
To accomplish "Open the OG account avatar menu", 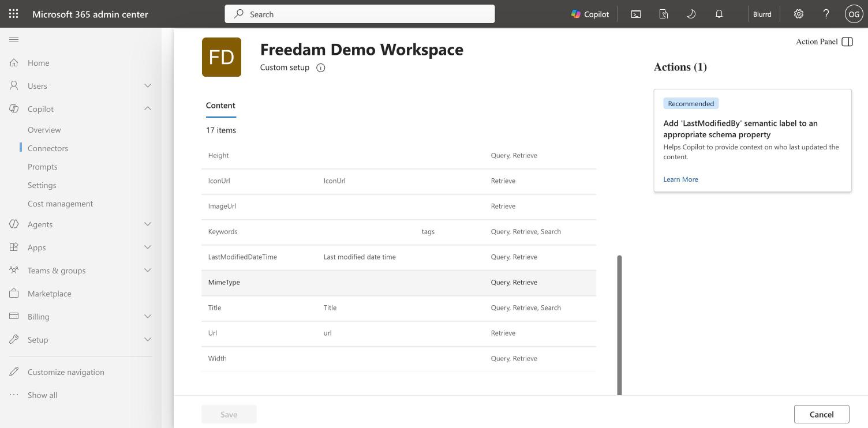I will coord(854,14).
